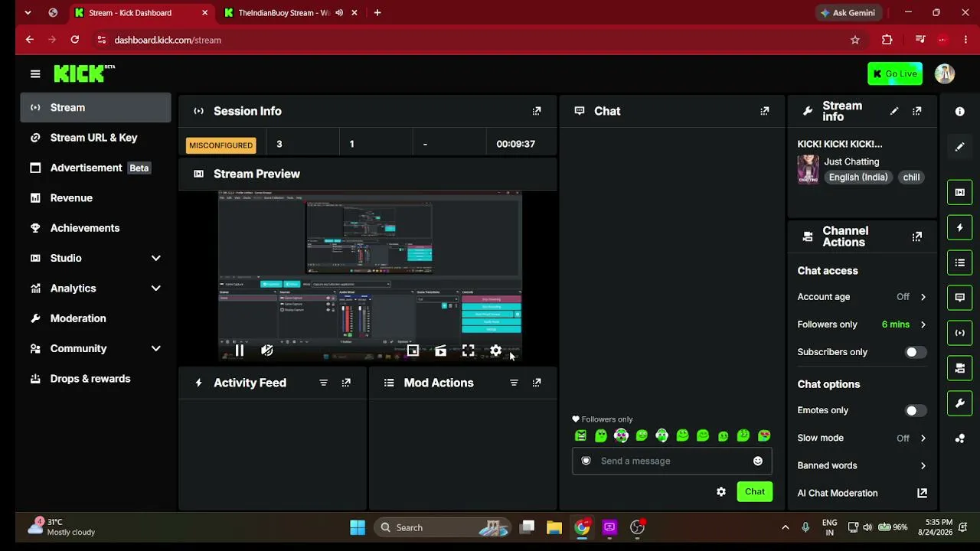Viewport: 980px width, 551px height.
Task: Show hidden system tray icons
Action: 785,527
